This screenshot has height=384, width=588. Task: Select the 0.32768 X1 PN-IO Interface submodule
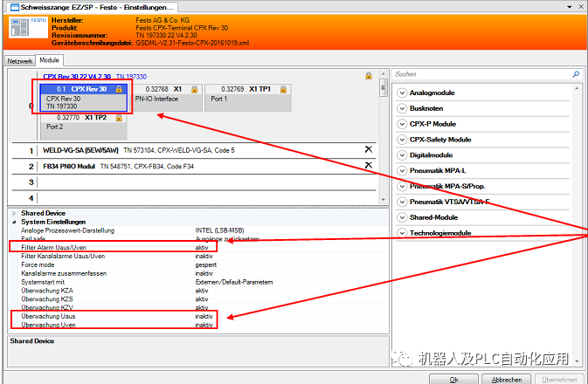167,98
